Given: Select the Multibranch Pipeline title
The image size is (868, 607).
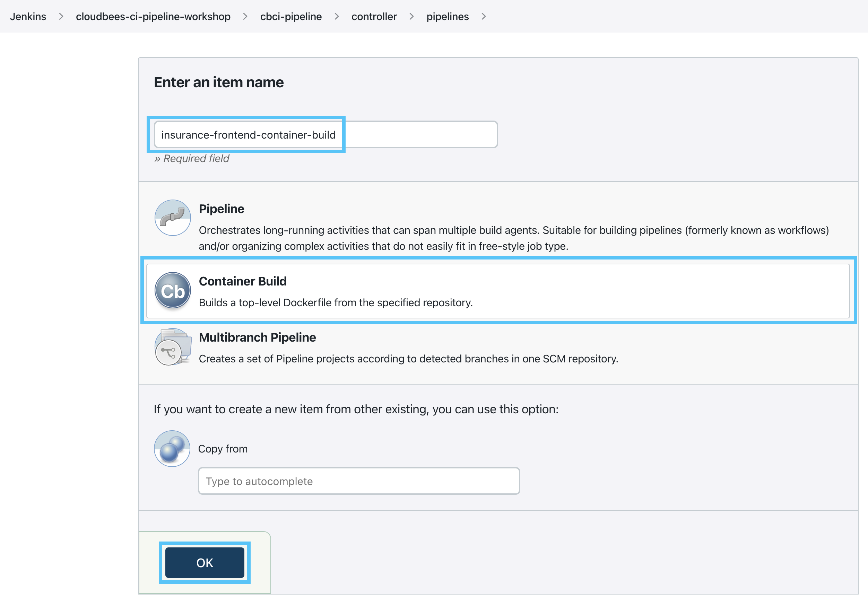Looking at the screenshot, I should (x=258, y=337).
